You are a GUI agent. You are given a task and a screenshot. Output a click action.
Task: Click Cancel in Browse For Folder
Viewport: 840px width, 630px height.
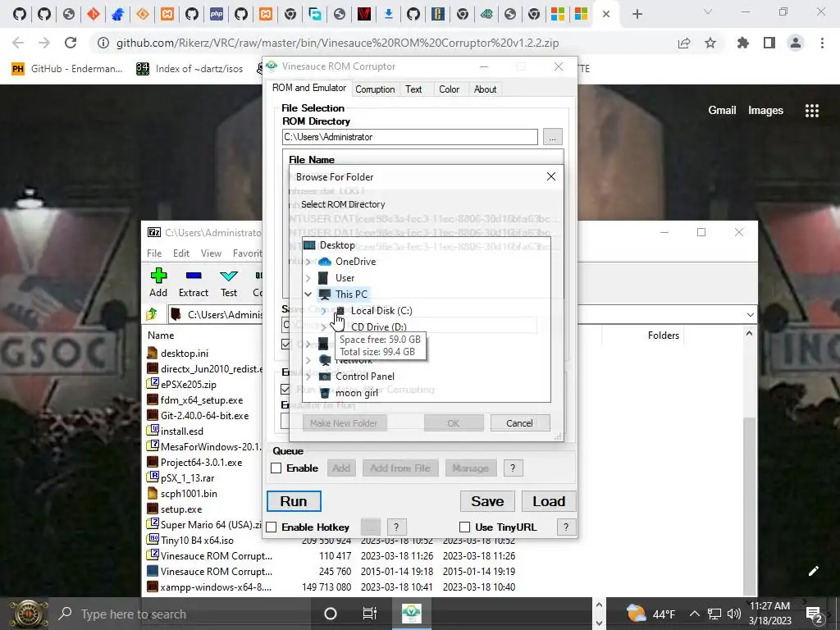coord(519,423)
